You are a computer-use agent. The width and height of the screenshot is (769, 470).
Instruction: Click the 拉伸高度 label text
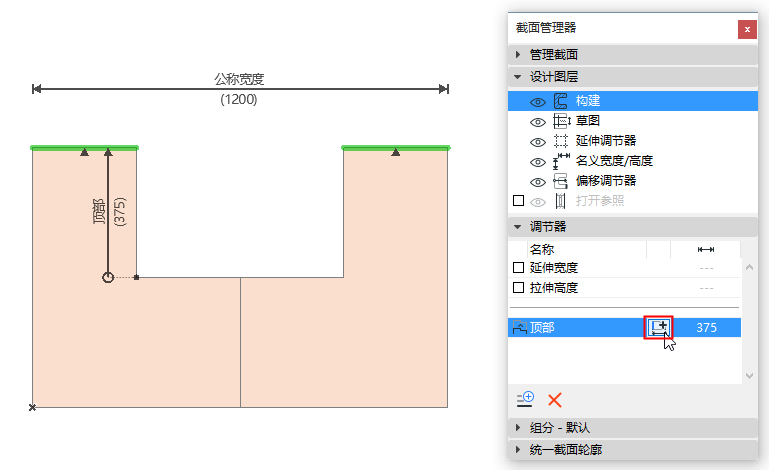point(554,288)
